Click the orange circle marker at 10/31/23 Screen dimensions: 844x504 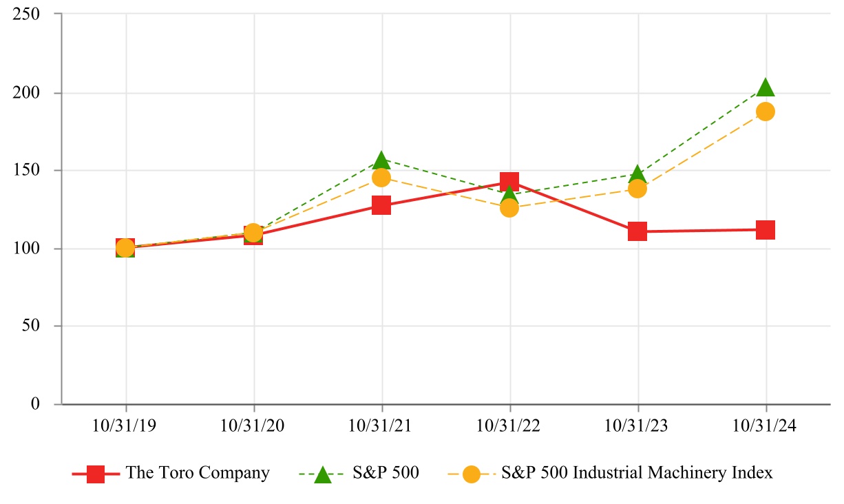(637, 189)
